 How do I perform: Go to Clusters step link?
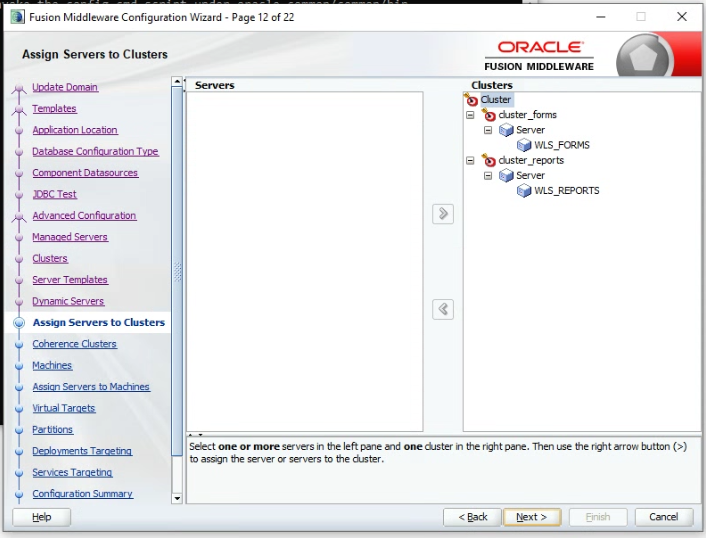[x=50, y=258]
